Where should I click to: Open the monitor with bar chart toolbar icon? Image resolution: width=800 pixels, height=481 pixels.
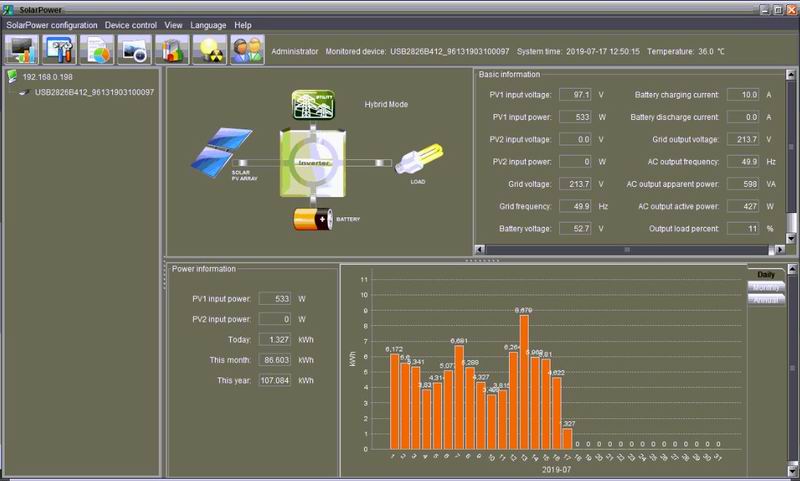(x=22, y=50)
